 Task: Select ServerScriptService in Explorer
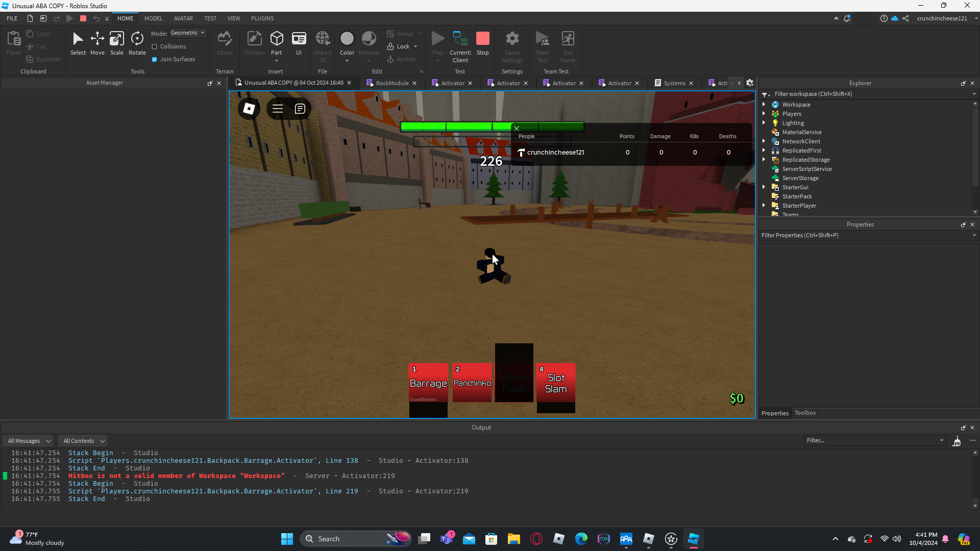pos(807,169)
